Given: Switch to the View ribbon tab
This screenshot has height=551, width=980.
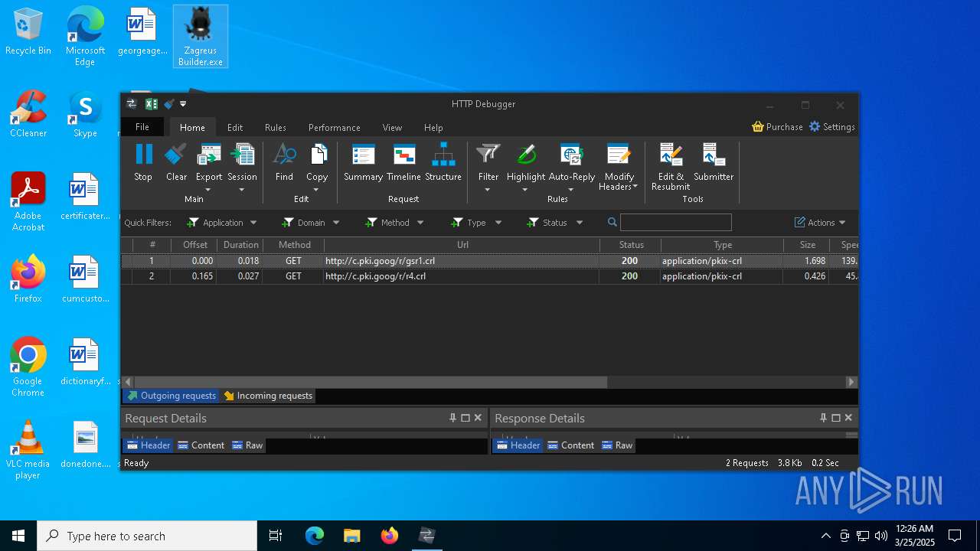Looking at the screenshot, I should [393, 128].
